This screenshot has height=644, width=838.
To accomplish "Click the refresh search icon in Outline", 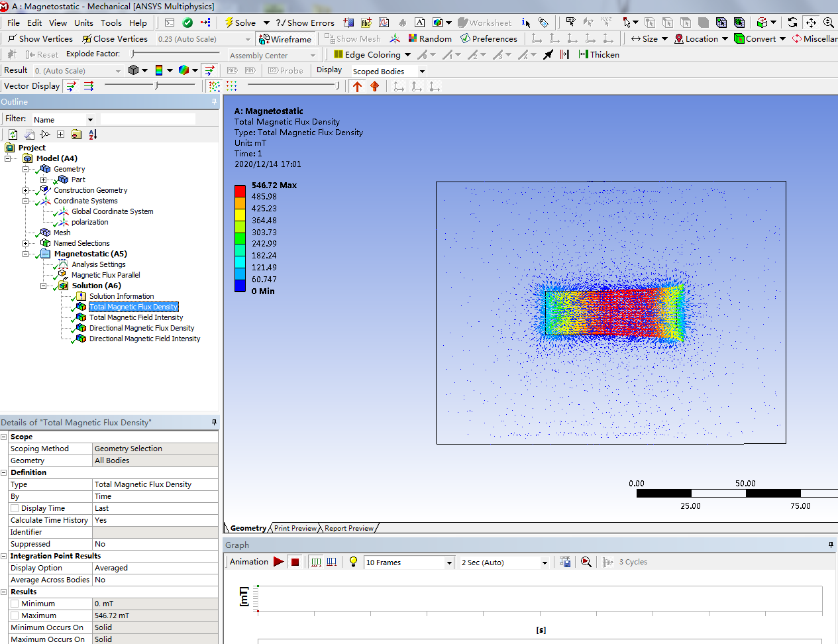I will [13, 134].
